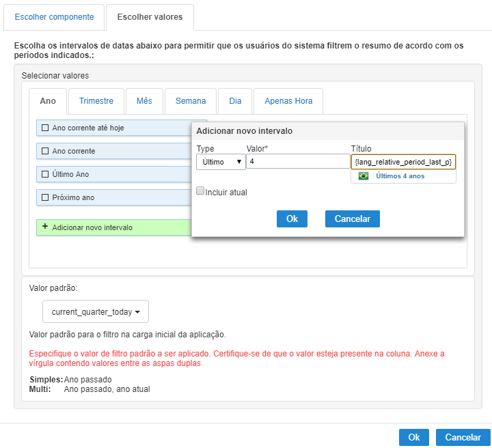This screenshot has height=448, width=492.
Task: Click the Valor padrão label
Action: [53, 288]
